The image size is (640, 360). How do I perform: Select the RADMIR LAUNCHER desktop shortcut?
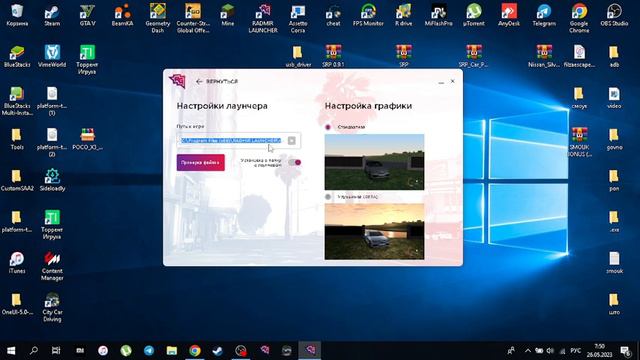click(263, 18)
